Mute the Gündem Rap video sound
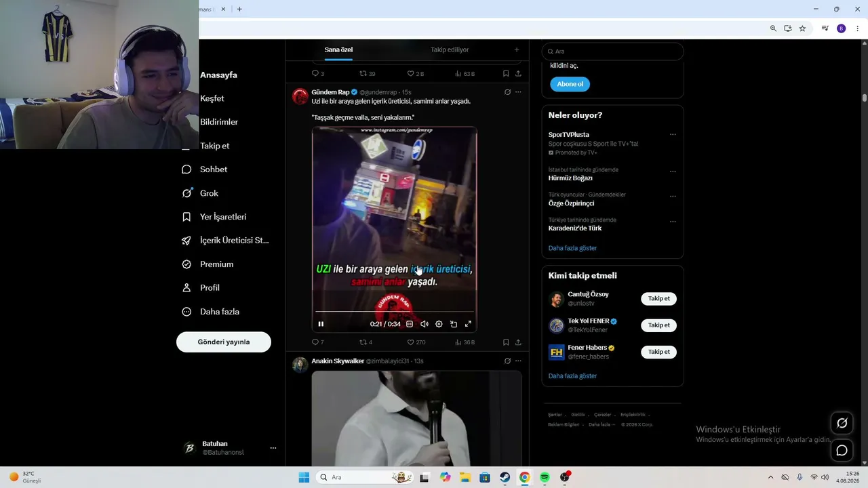The height and width of the screenshot is (488, 868). pos(425,324)
